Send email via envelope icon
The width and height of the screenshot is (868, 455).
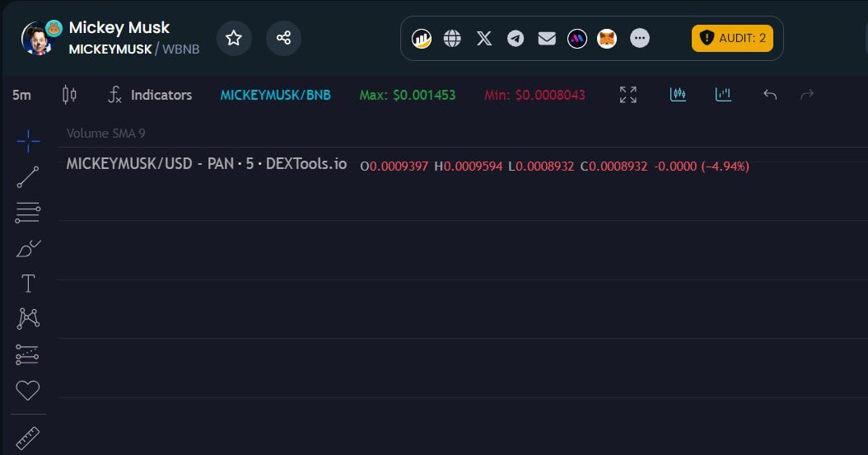[547, 38]
